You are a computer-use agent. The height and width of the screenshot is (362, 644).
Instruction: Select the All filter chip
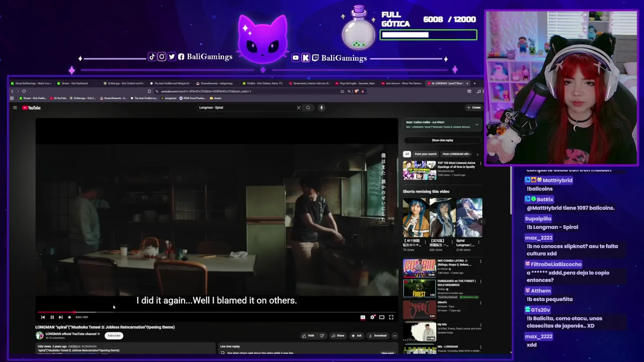pos(407,154)
